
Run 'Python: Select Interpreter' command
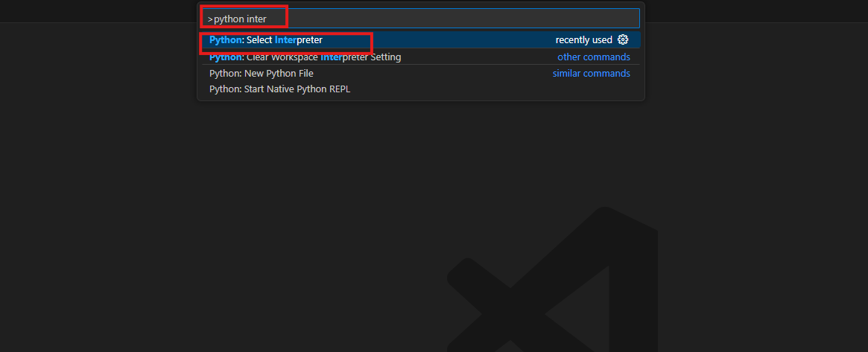pos(421,39)
